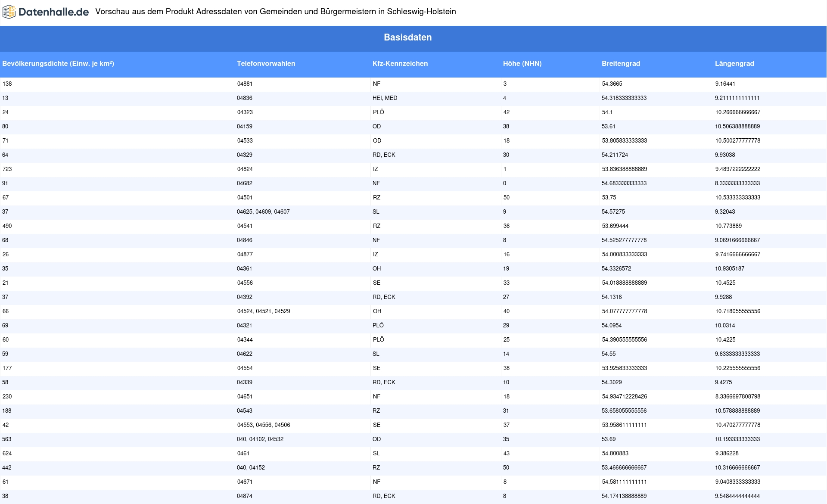Select latitude 54.934712228426
This screenshot has width=827, height=504.
624,397
